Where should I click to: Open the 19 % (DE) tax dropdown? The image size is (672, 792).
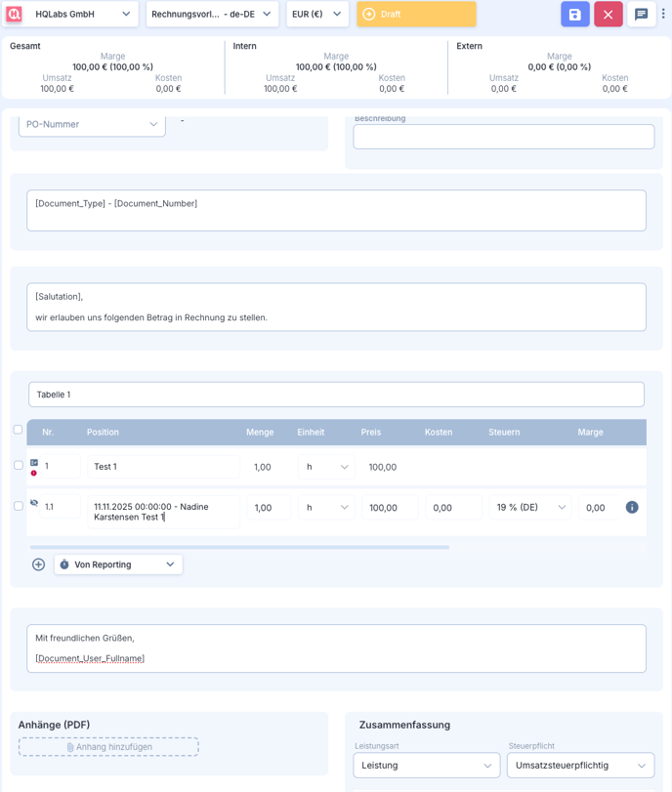pyautogui.click(x=531, y=508)
